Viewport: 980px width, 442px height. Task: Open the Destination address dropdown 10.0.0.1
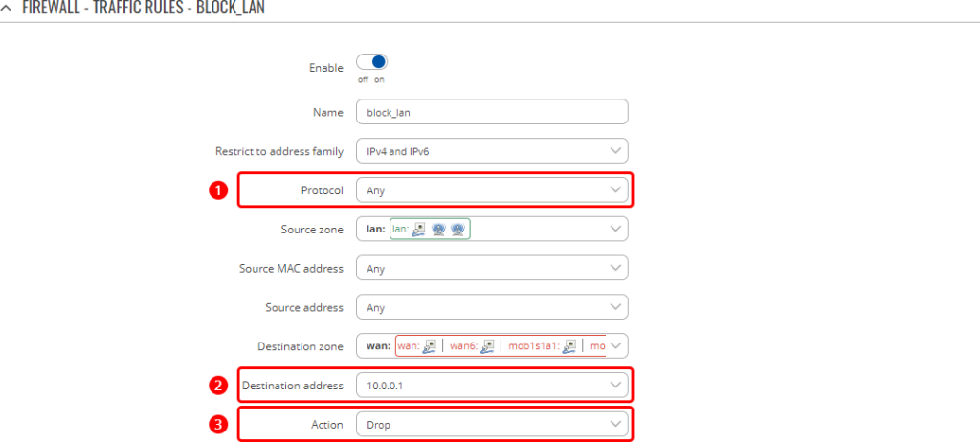pyautogui.click(x=492, y=386)
